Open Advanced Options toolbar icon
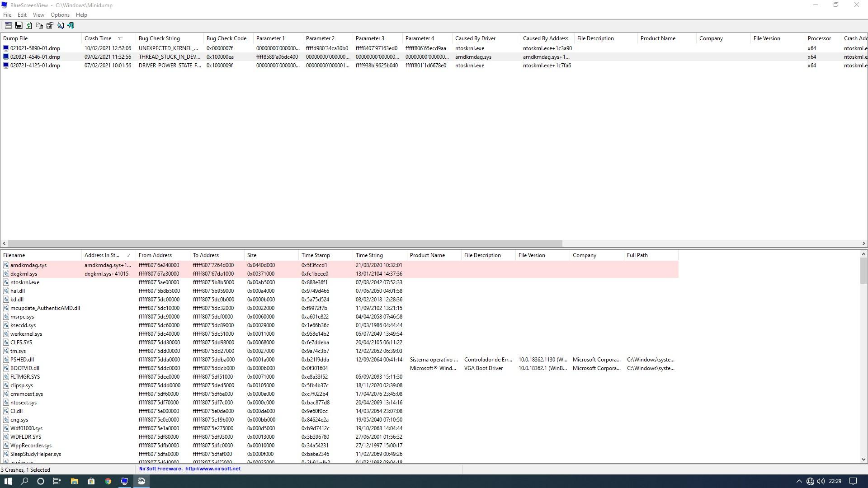 click(8, 26)
